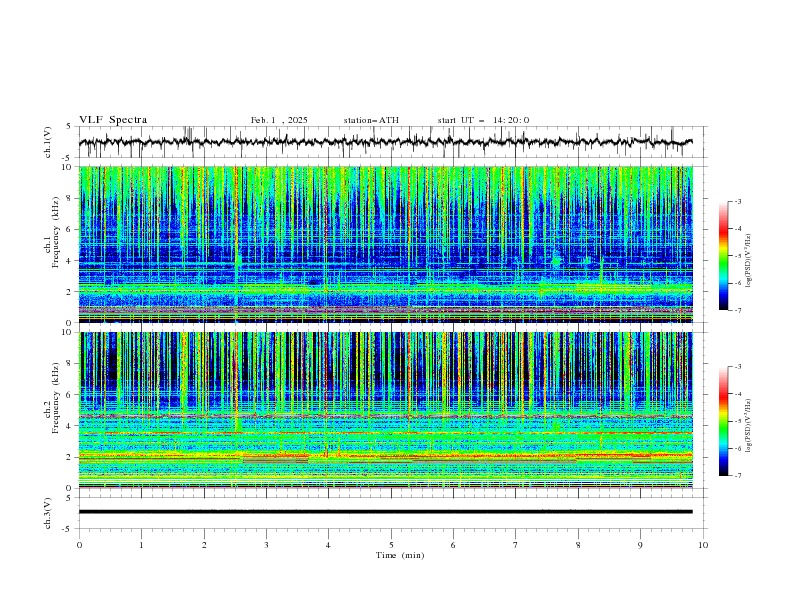Click the ch.1 voltage waveform trace
The width and height of the screenshot is (792, 612).
[386, 142]
